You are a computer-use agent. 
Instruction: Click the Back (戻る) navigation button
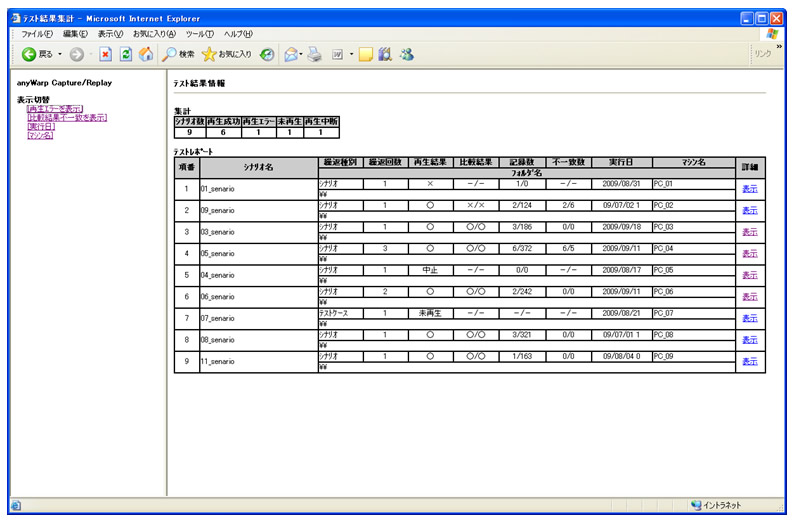click(x=38, y=54)
